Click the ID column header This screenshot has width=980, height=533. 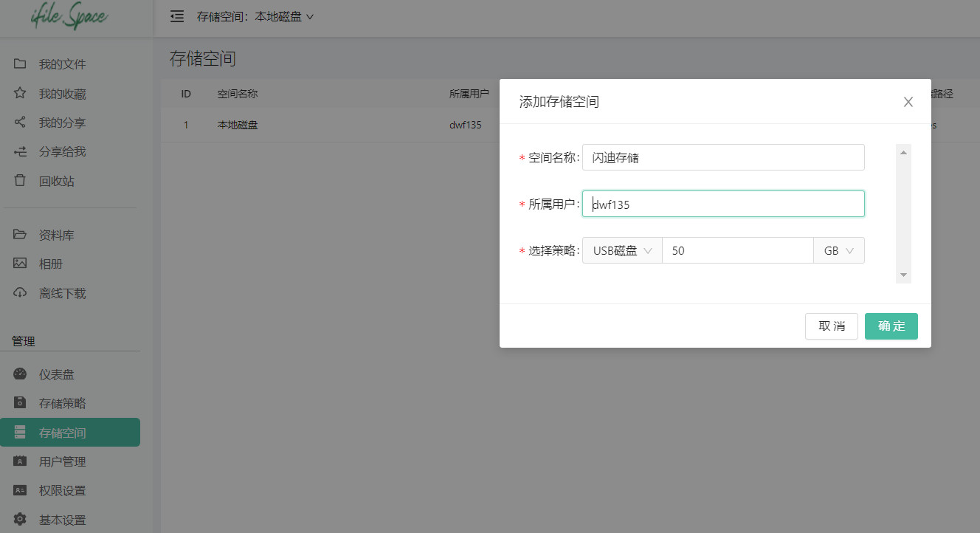(x=186, y=94)
